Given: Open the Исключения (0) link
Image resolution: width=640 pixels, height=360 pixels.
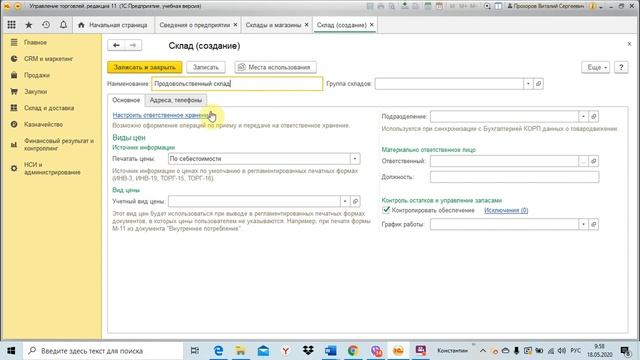Looking at the screenshot, I should coord(506,210).
